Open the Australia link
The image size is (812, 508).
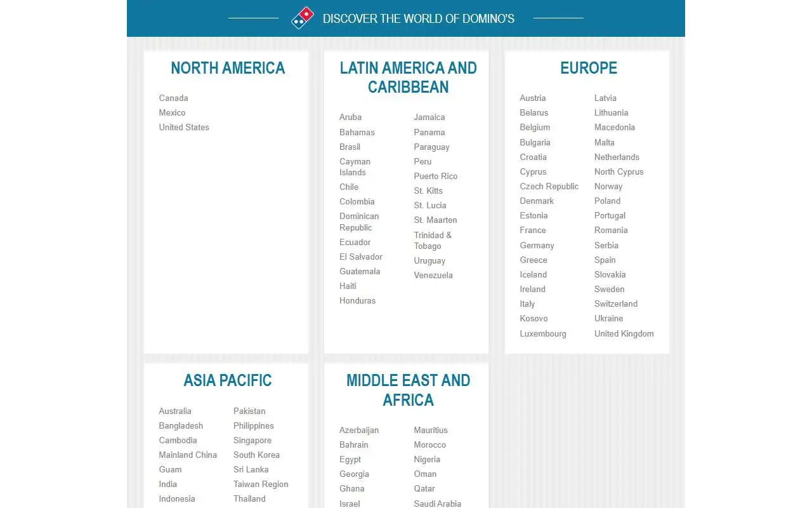point(175,411)
